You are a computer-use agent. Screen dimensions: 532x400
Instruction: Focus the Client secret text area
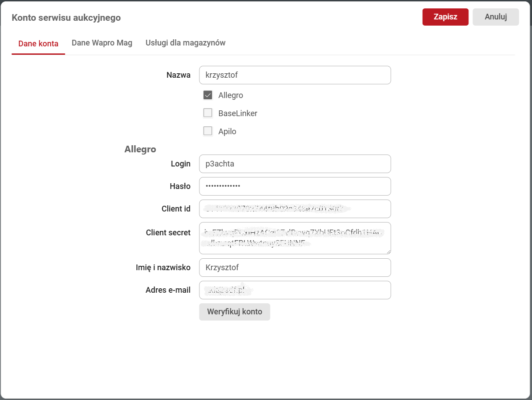(295, 238)
